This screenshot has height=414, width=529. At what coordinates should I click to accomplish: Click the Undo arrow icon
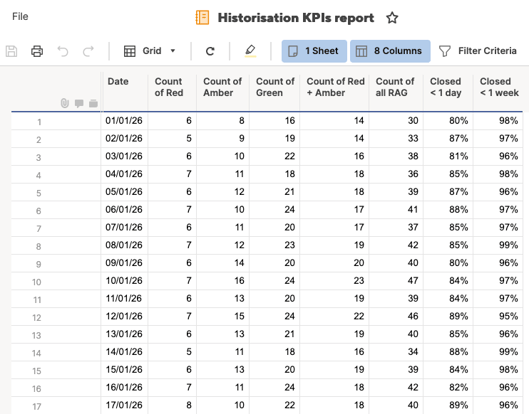pos(63,51)
